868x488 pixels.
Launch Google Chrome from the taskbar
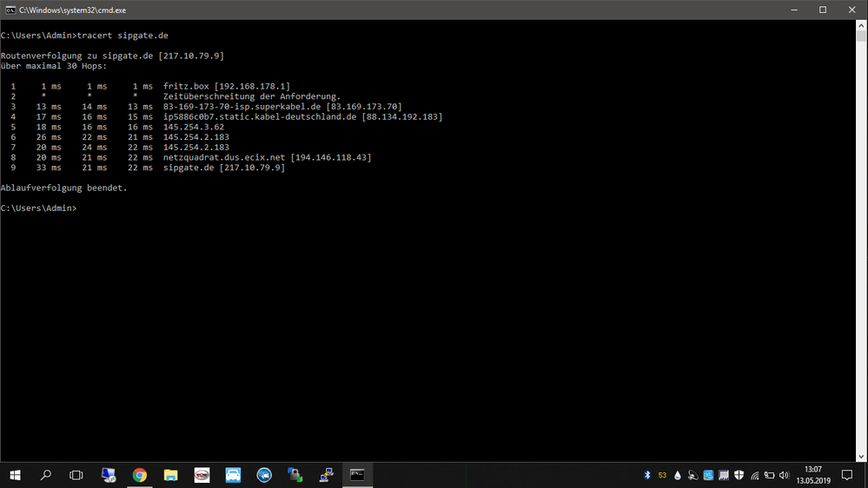click(140, 475)
